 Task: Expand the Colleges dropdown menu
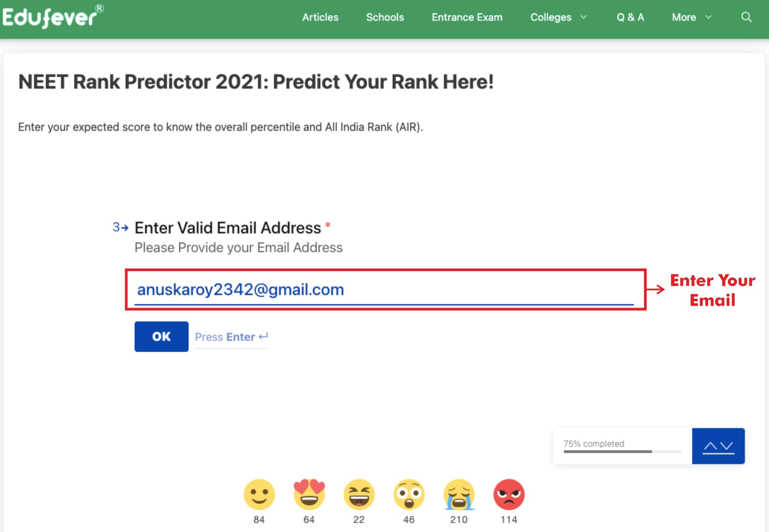[x=558, y=17]
